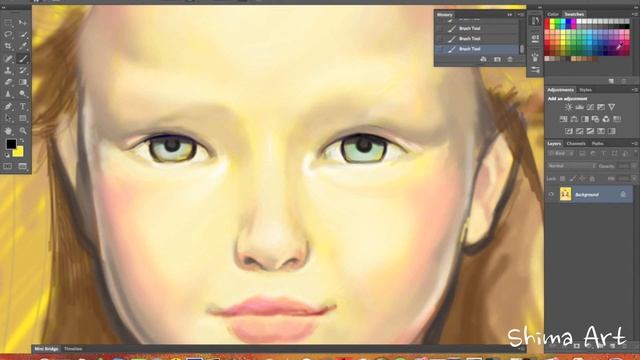Select the Gradient tool
The height and width of the screenshot is (360, 640).
[23, 82]
